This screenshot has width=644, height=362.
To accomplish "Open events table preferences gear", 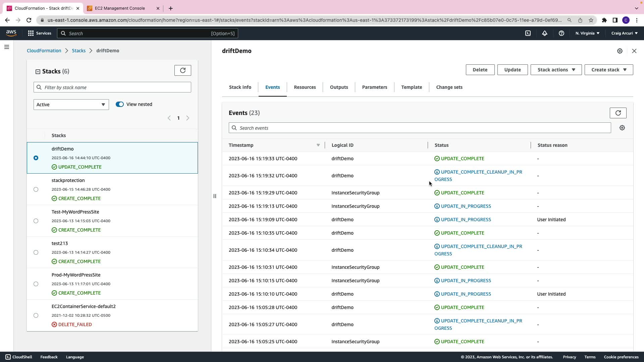I will pyautogui.click(x=622, y=128).
